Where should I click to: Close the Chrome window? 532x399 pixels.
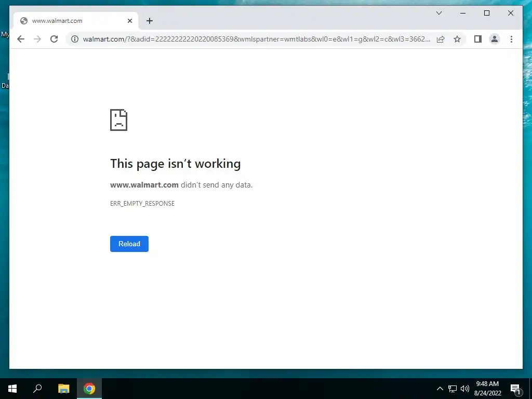click(x=510, y=13)
